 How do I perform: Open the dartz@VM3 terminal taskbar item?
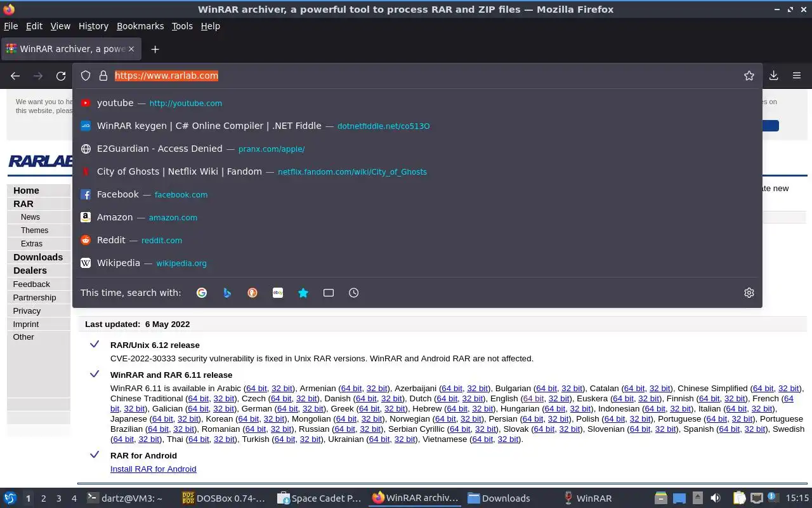[x=124, y=498]
